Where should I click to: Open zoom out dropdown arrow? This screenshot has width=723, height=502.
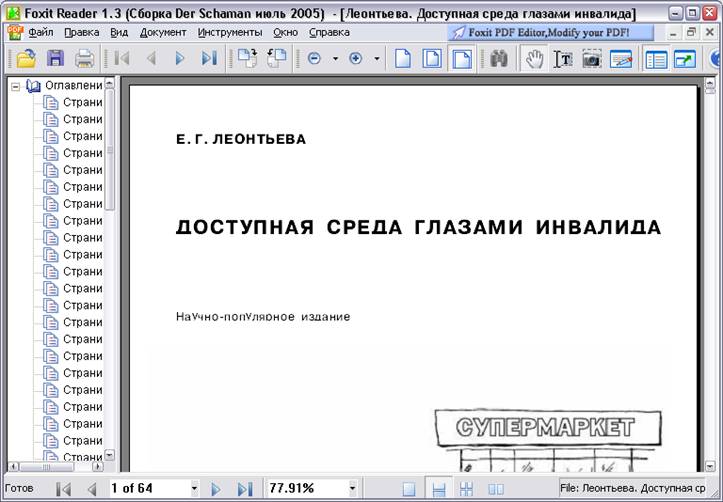pyautogui.click(x=335, y=59)
